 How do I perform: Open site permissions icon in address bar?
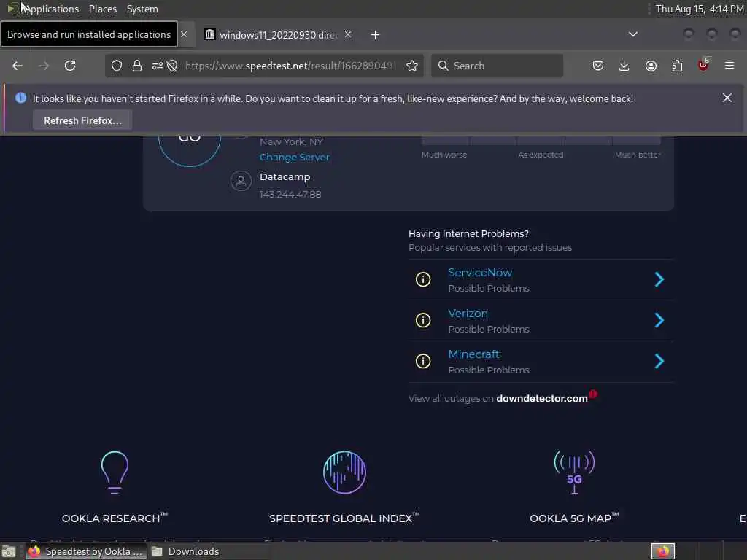click(158, 66)
